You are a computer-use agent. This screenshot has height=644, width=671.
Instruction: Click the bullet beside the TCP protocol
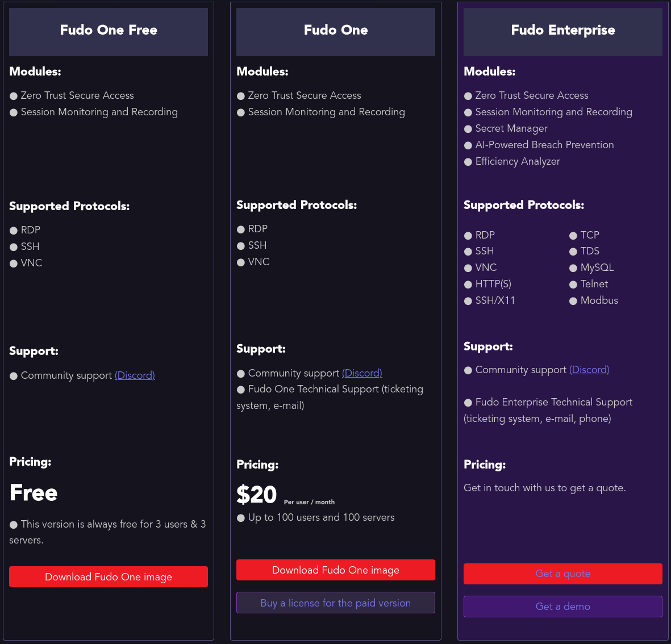(573, 236)
